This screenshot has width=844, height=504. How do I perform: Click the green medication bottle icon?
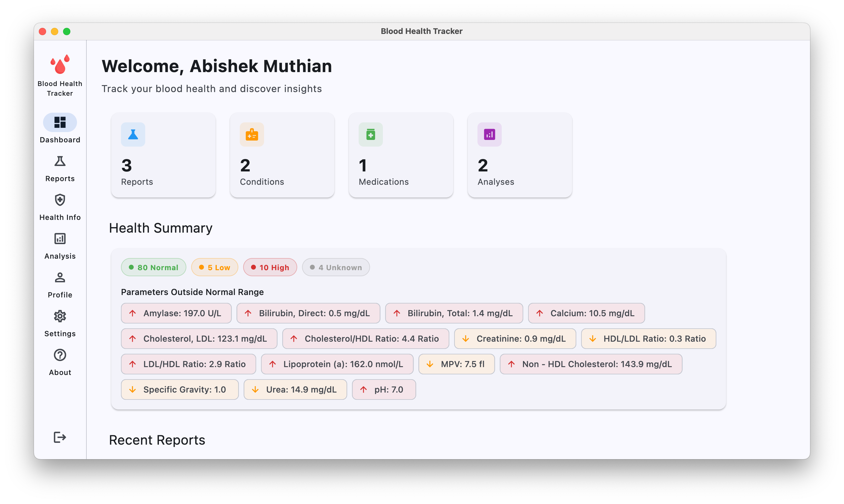coord(370,134)
